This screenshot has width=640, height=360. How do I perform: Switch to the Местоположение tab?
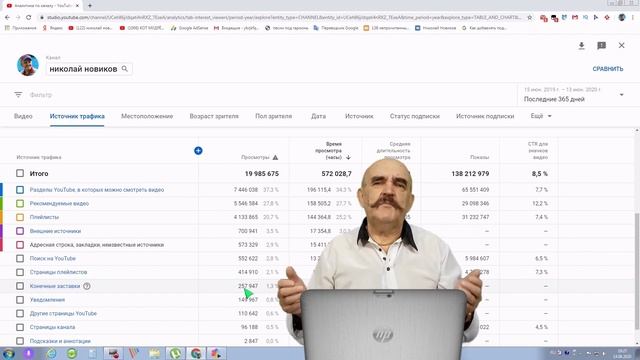pos(147,116)
